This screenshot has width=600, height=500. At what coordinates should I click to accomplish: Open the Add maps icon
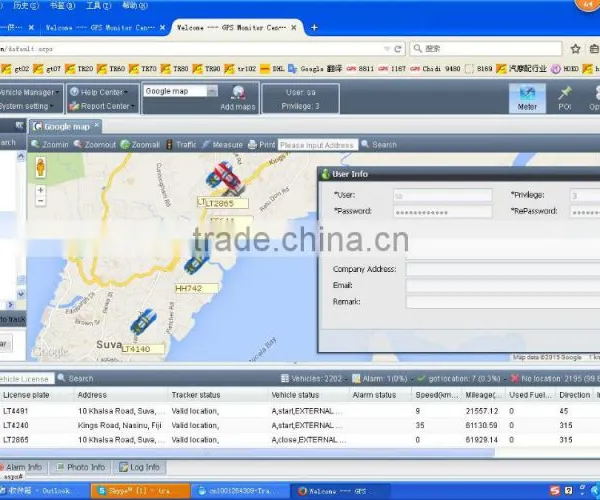point(238,98)
